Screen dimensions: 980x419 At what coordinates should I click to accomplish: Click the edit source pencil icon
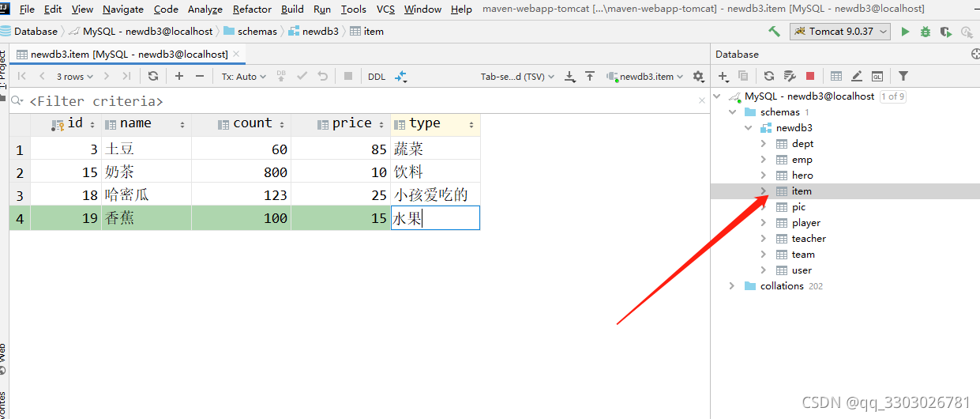tap(857, 76)
